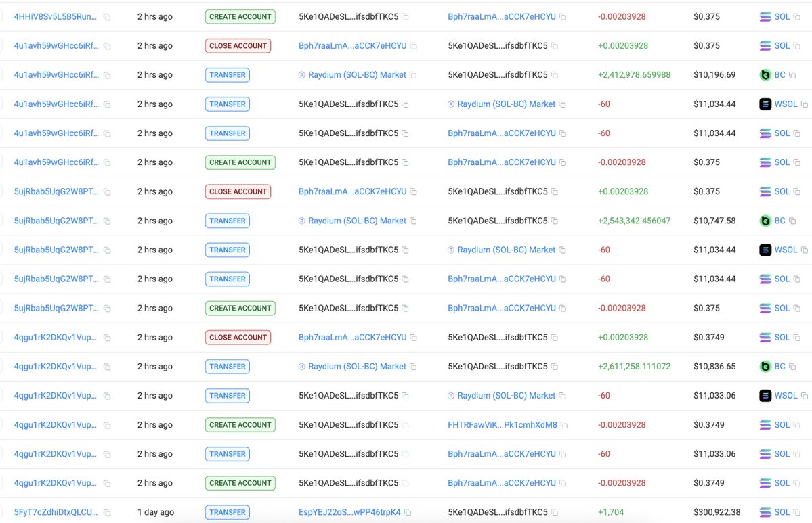The height and width of the screenshot is (523, 812).
Task: Click CREATE ACCOUNT badge in 4HHiV8Sv row
Action: tap(240, 16)
